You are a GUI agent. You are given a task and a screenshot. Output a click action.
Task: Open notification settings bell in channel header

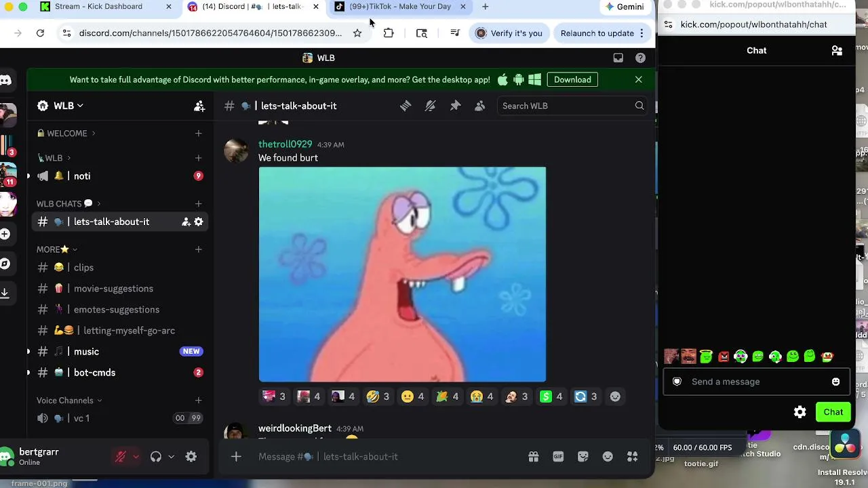click(430, 106)
